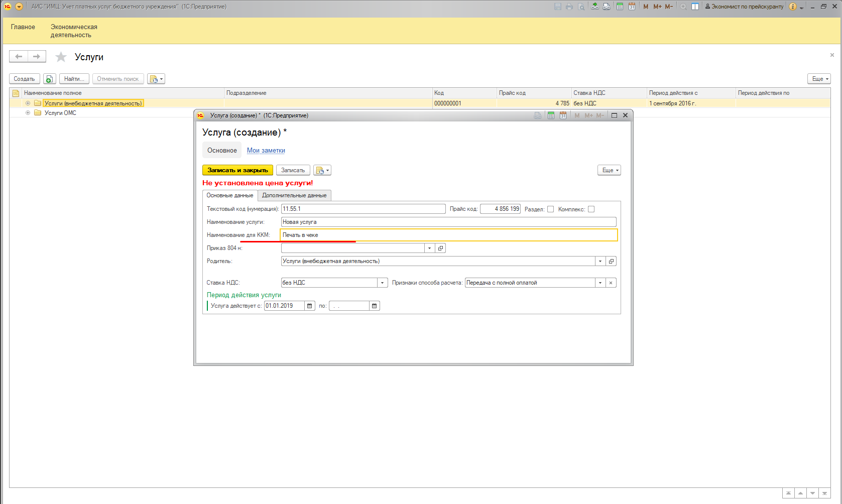
Task: Enable the Комплекс checkbox
Action: [591, 209]
